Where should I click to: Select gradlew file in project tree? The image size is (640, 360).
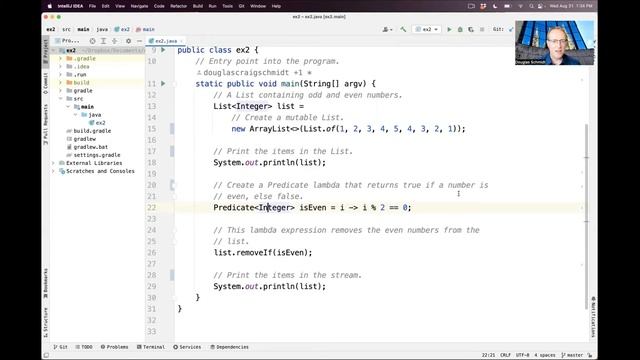point(81,139)
